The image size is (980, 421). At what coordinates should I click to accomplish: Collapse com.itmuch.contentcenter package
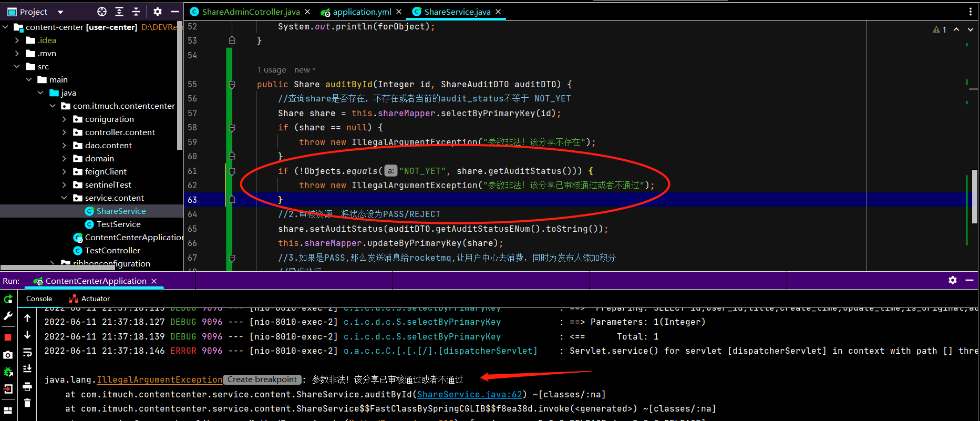53,106
